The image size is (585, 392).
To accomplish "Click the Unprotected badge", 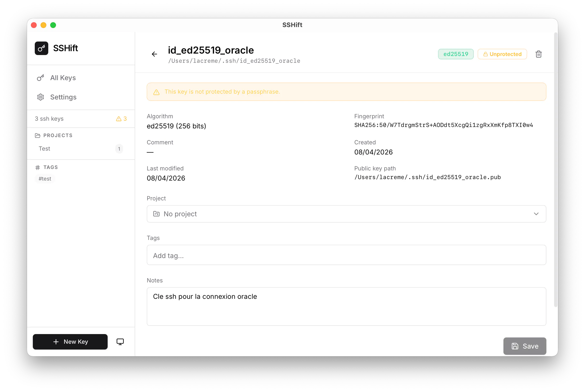I will pos(502,54).
